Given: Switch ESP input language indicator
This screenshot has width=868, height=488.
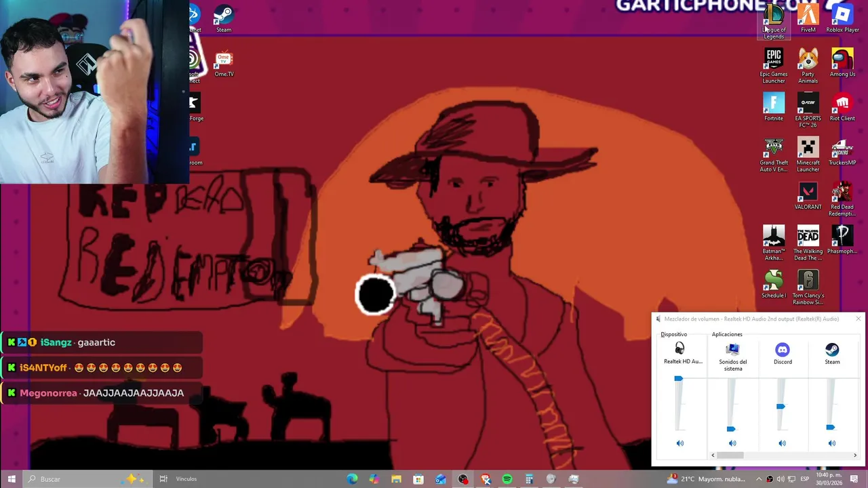Looking at the screenshot, I should coord(806,479).
